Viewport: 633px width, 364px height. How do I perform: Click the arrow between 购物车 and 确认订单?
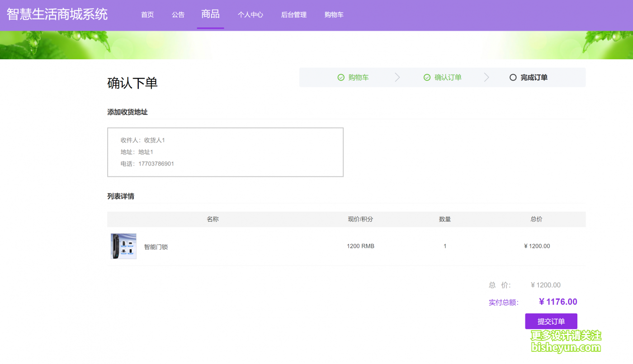(x=397, y=77)
